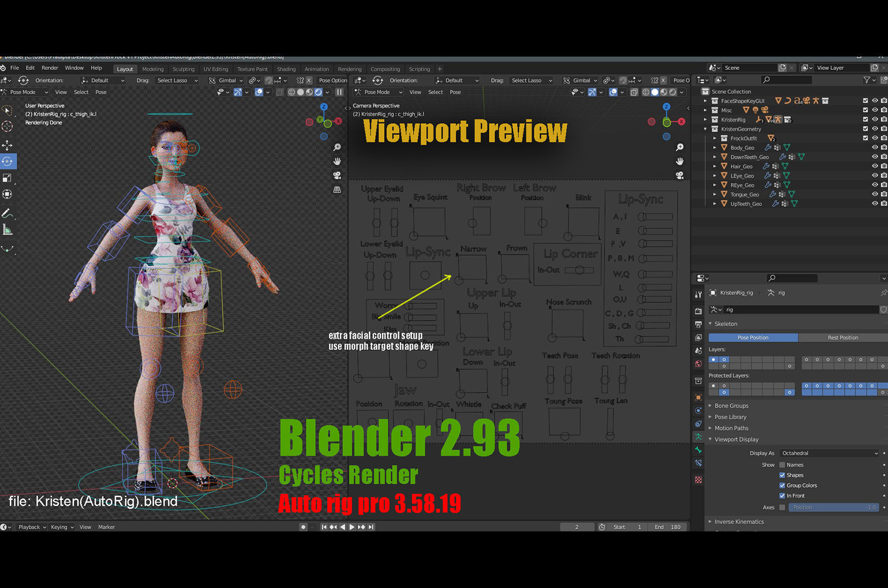Open outliner filter dropdown

[x=870, y=80]
